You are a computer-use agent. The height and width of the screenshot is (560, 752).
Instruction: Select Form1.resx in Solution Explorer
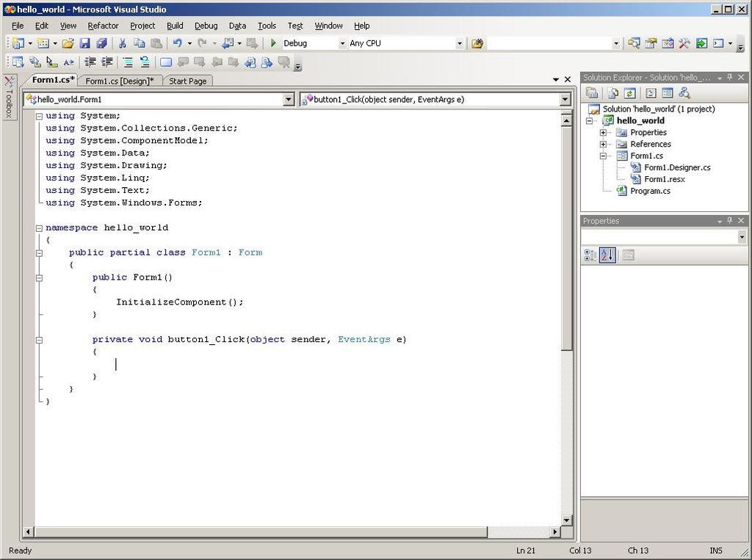click(x=664, y=179)
